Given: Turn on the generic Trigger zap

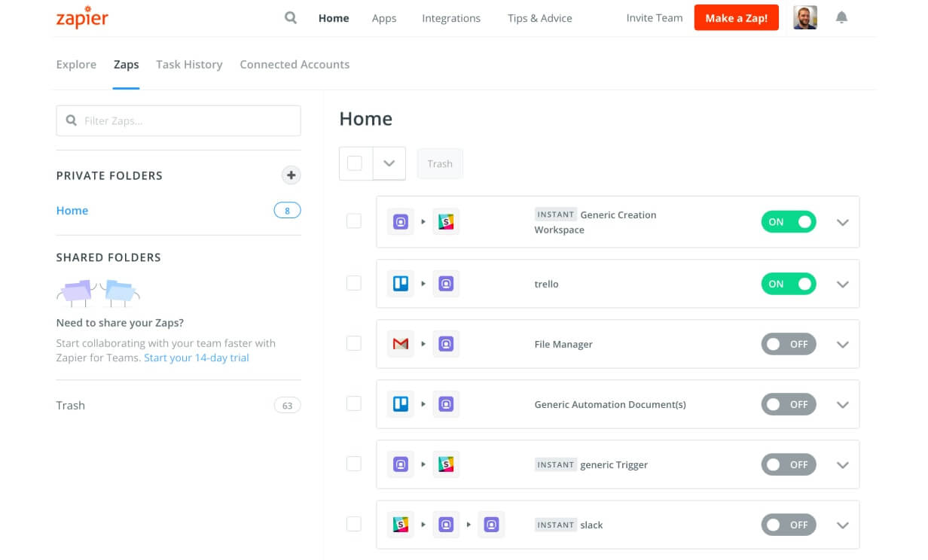Looking at the screenshot, I should (x=789, y=464).
